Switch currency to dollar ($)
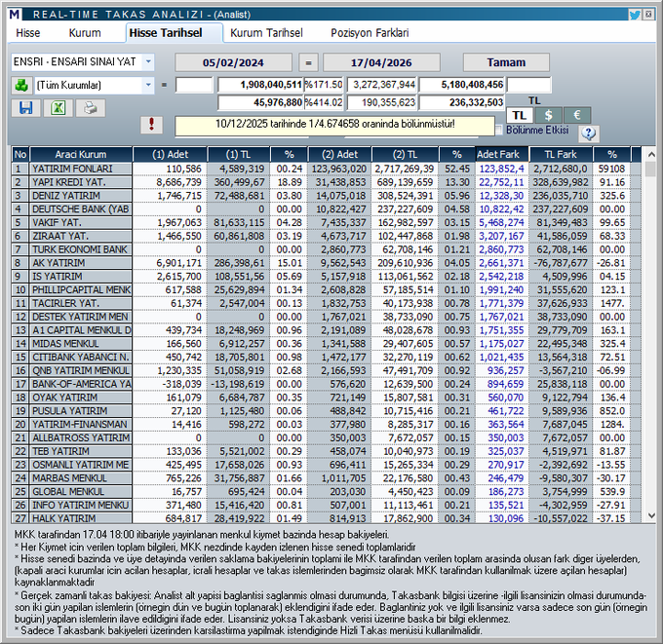The height and width of the screenshot is (644, 663). pyautogui.click(x=548, y=115)
